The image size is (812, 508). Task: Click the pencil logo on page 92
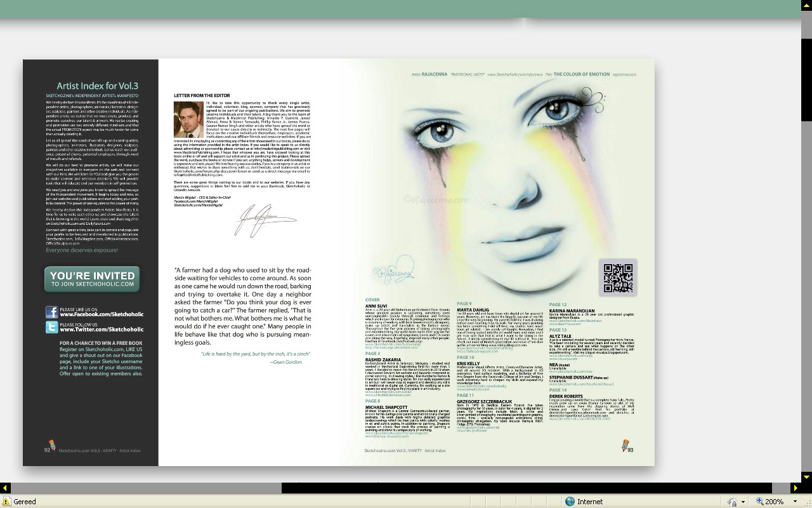[x=52, y=446]
